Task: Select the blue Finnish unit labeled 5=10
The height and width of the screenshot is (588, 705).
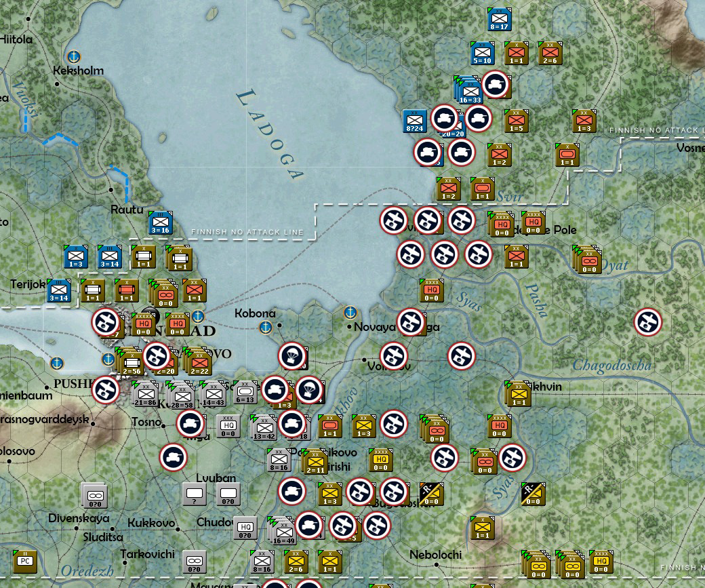Action: [483, 54]
